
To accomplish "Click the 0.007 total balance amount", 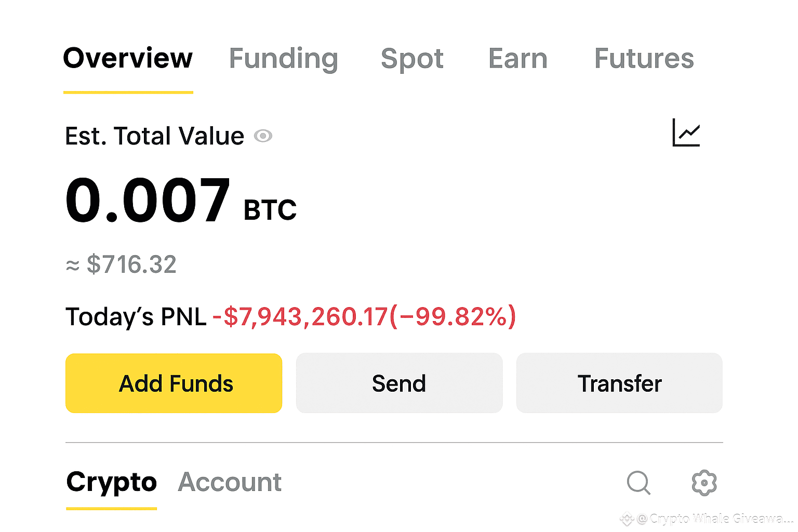I will click(148, 201).
